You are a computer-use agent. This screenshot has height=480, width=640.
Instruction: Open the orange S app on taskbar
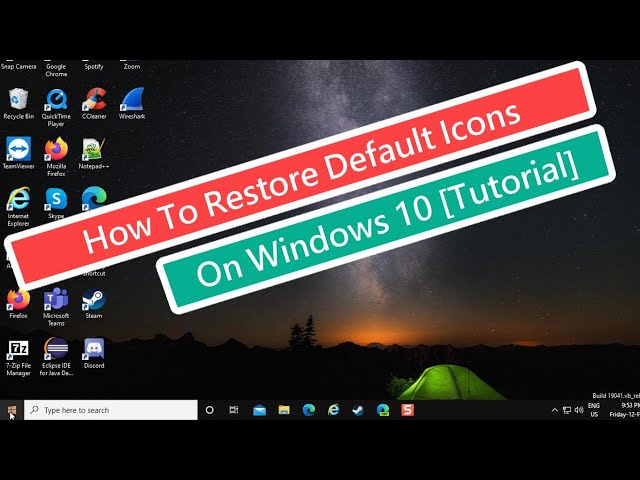407,410
